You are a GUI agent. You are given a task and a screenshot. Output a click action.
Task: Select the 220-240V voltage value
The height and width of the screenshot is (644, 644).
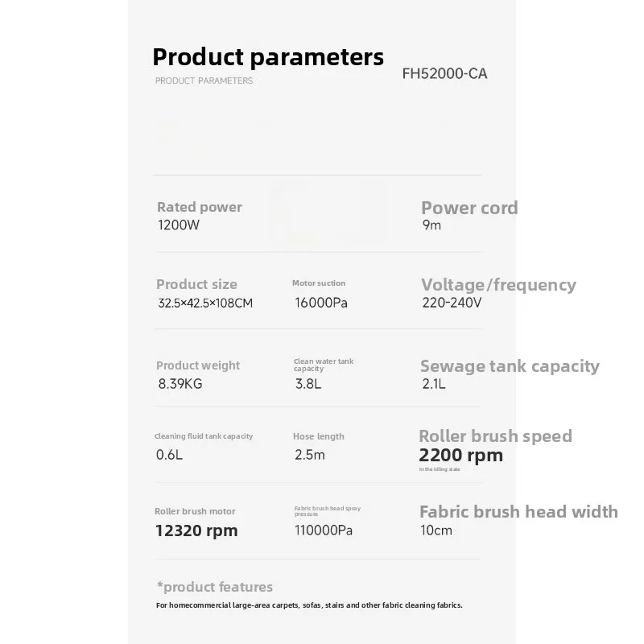[x=452, y=303]
